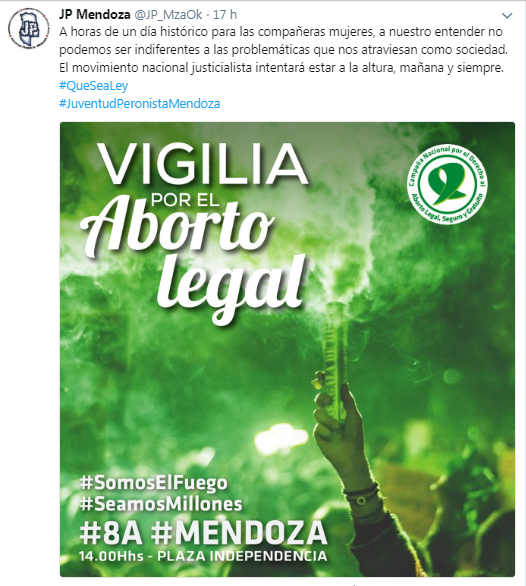Click the POR EL text on poster
Viewport: 526px width, 586px height.
click(185, 201)
